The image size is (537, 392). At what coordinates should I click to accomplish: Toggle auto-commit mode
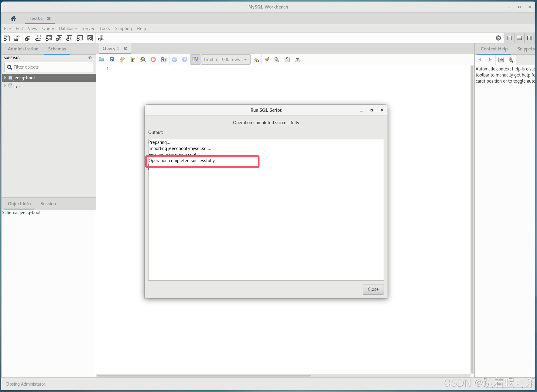pos(195,60)
